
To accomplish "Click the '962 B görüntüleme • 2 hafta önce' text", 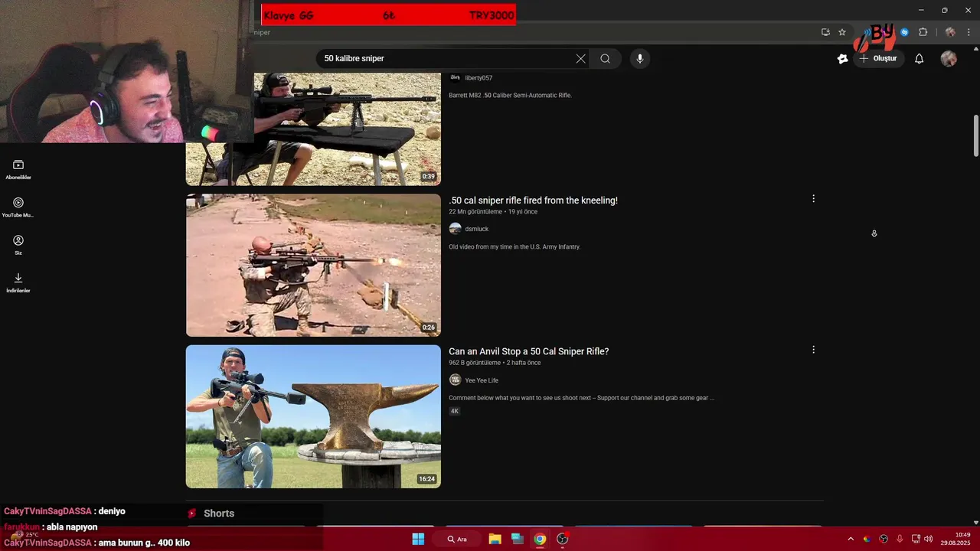I will click(x=495, y=363).
